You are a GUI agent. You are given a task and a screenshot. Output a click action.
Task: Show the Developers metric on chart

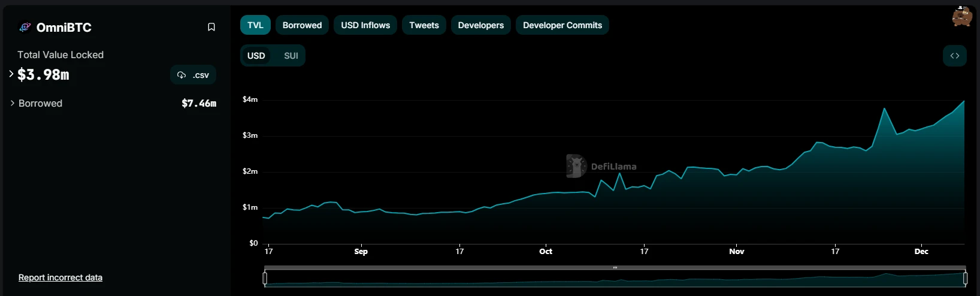[480, 25]
